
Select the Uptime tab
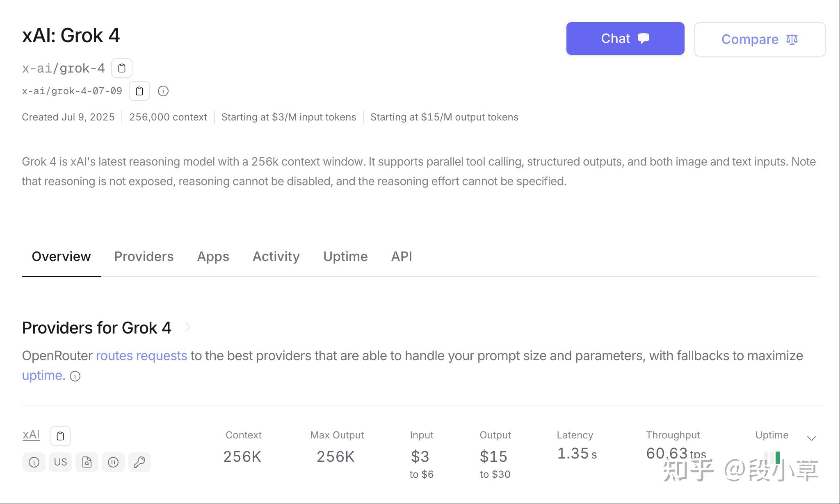(x=345, y=257)
